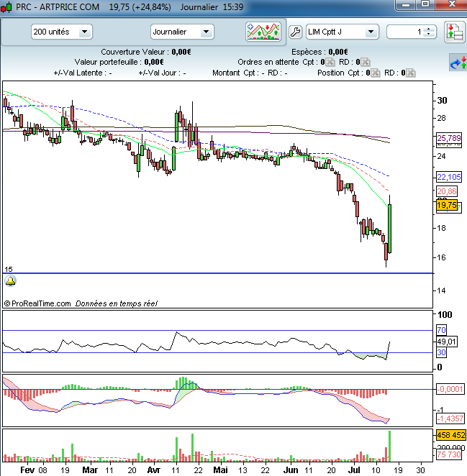This screenshot has width=467, height=476.
Task: Close Cpt position with X icon
Action: coord(376,73)
